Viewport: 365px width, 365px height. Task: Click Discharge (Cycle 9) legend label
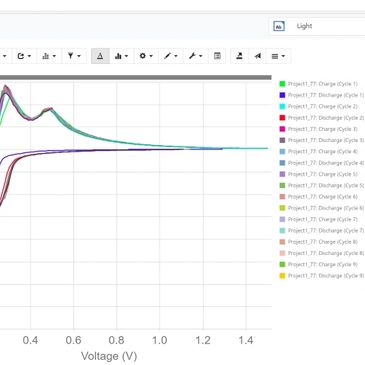326,276
